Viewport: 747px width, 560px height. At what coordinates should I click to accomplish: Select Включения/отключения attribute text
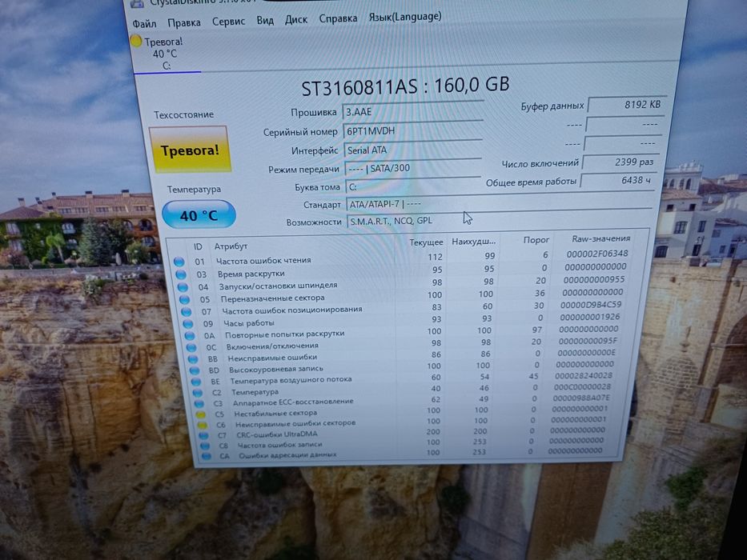click(x=272, y=346)
